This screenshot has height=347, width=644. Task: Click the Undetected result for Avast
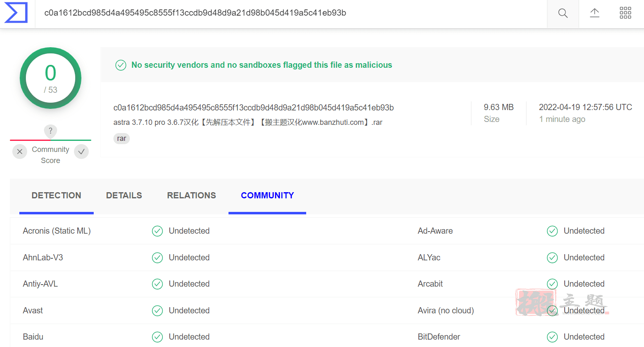point(189,310)
